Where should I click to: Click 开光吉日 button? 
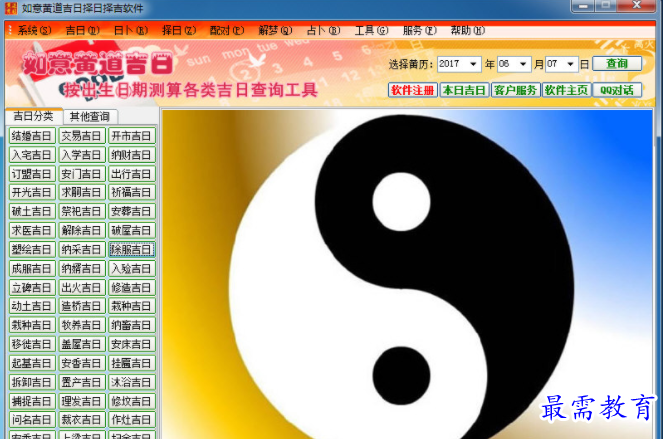click(32, 192)
